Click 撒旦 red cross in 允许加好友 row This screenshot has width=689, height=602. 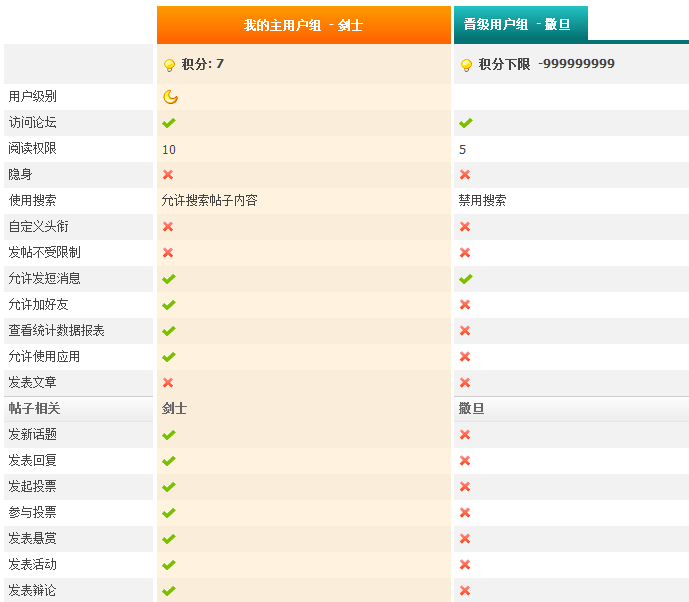coord(465,305)
